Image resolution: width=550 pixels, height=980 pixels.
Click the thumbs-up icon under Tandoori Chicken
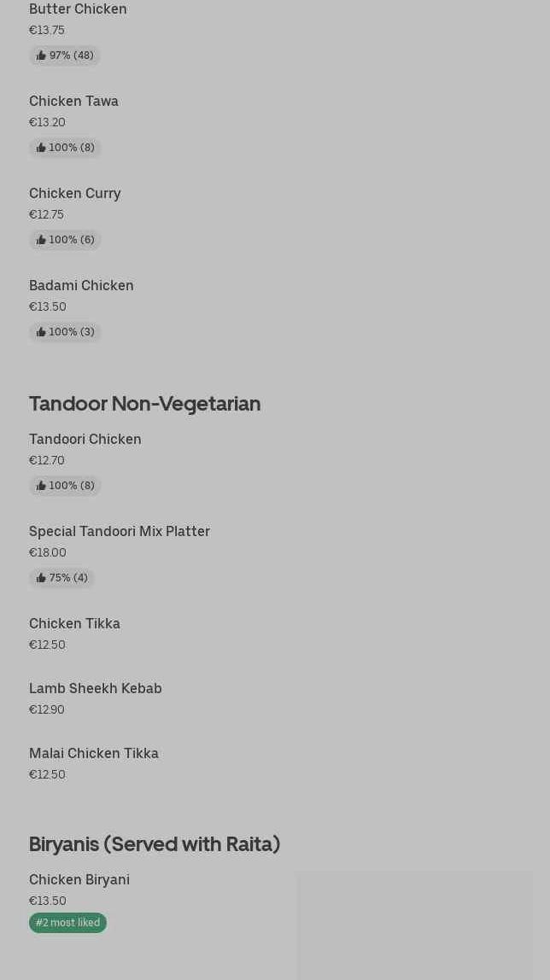41,487
